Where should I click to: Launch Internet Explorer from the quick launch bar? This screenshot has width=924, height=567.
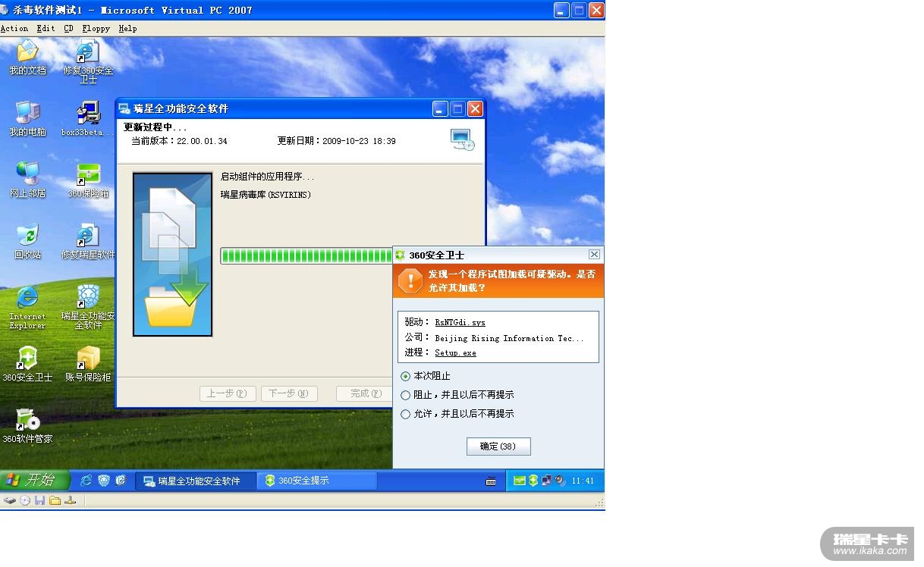point(86,481)
